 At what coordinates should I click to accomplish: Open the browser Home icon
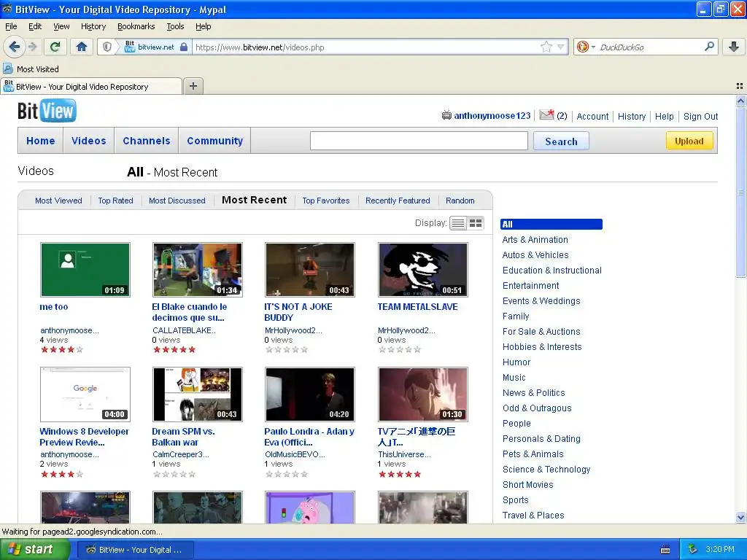(x=82, y=47)
